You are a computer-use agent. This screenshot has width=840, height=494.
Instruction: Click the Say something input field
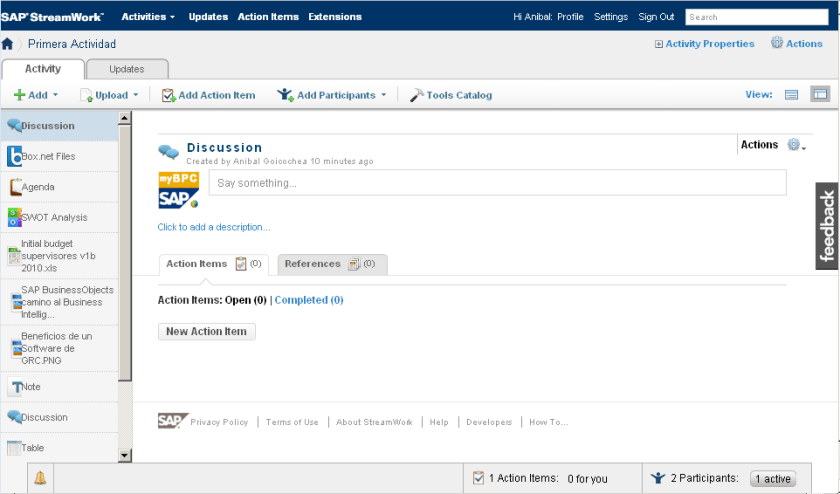[x=497, y=183]
